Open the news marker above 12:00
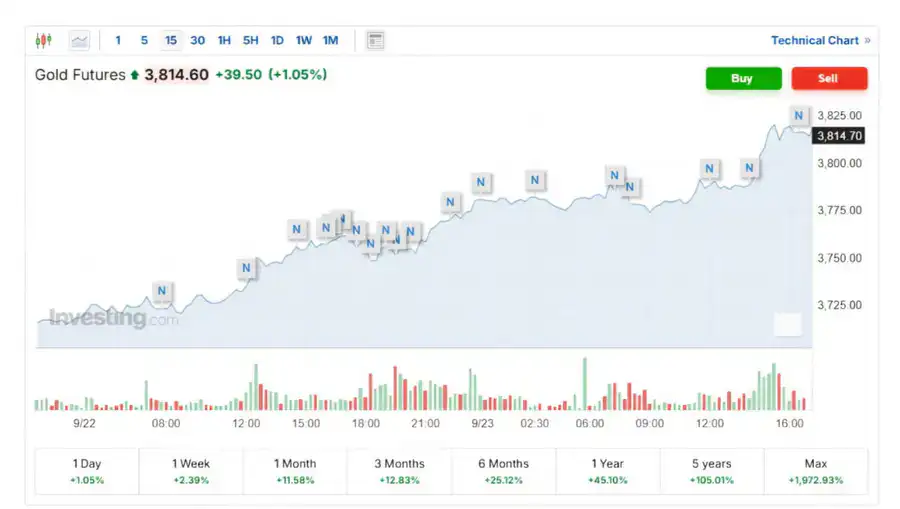The image size is (900, 509). click(246, 267)
